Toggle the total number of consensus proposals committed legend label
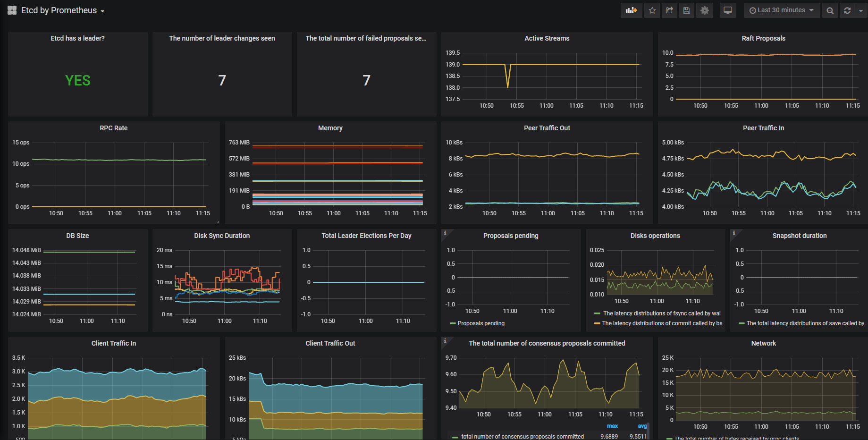The width and height of the screenshot is (868, 440). pos(522,437)
